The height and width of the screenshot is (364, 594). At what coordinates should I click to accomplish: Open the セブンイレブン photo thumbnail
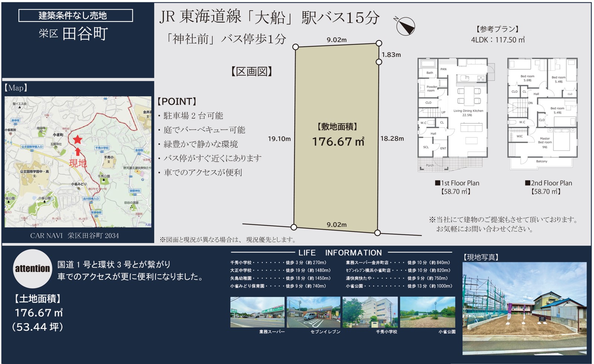pyautogui.click(x=313, y=312)
